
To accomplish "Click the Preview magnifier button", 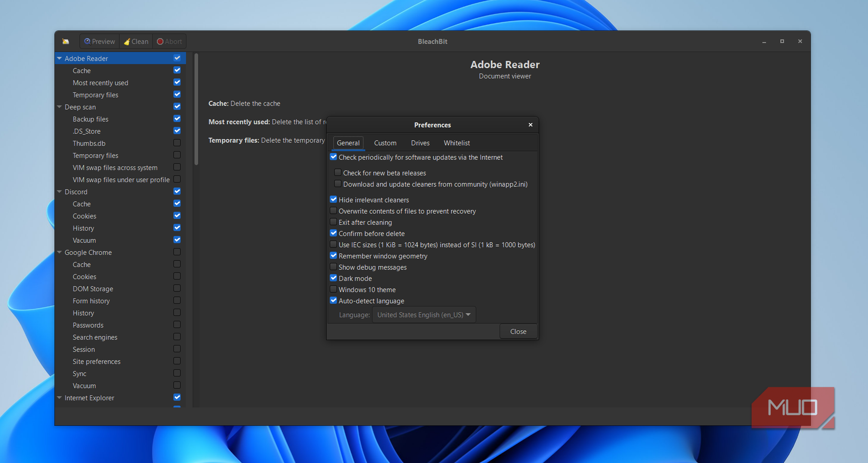I will [x=99, y=42].
